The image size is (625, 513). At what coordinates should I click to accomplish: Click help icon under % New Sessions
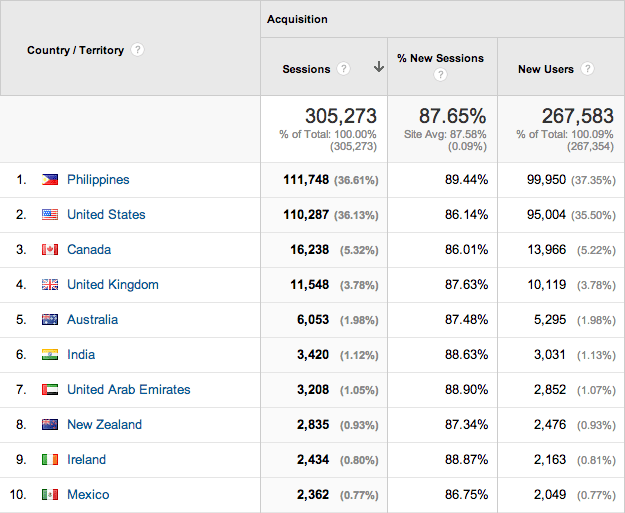441,75
